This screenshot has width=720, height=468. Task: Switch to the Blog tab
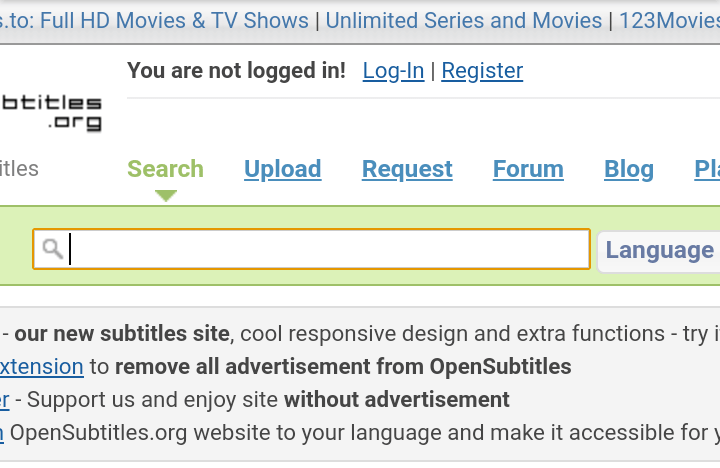(x=629, y=169)
